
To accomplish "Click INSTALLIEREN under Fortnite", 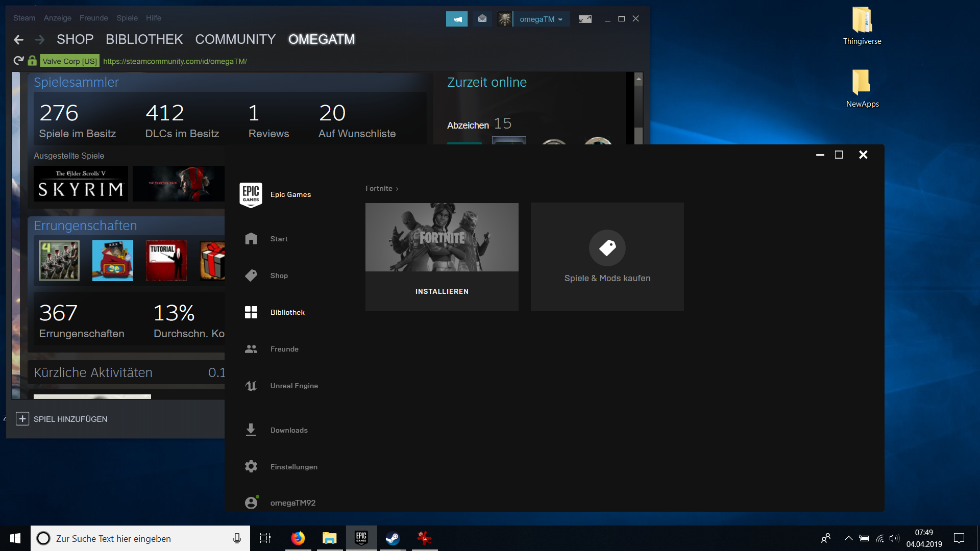I will [442, 291].
